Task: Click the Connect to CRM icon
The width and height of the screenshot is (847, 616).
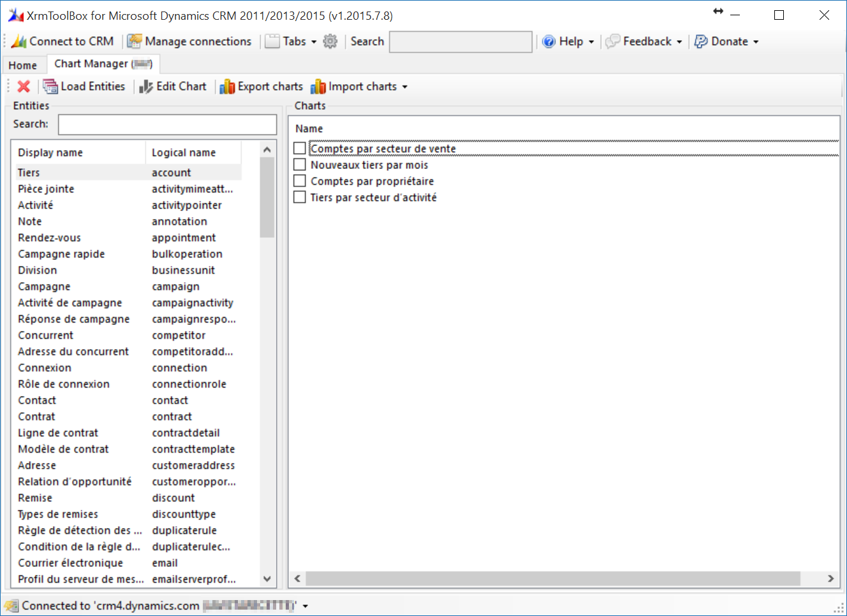Action: pyautogui.click(x=19, y=41)
